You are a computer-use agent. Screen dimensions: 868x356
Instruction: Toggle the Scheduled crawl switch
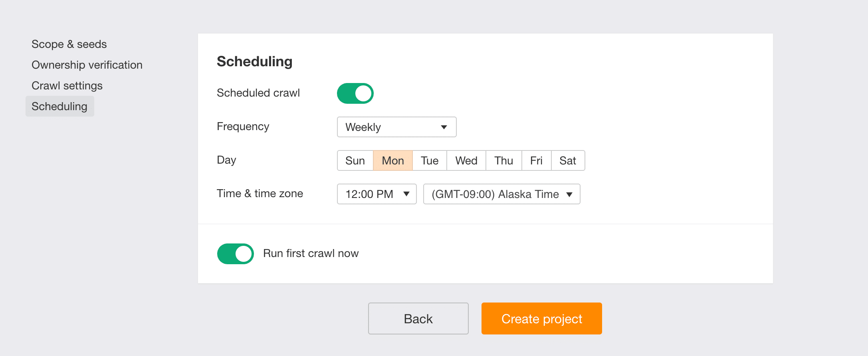coord(355,93)
